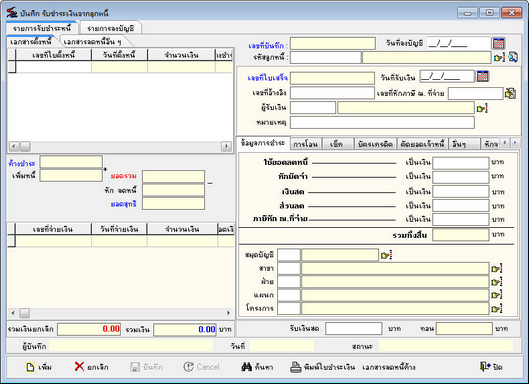Click the withholding tax document icon

point(510,93)
